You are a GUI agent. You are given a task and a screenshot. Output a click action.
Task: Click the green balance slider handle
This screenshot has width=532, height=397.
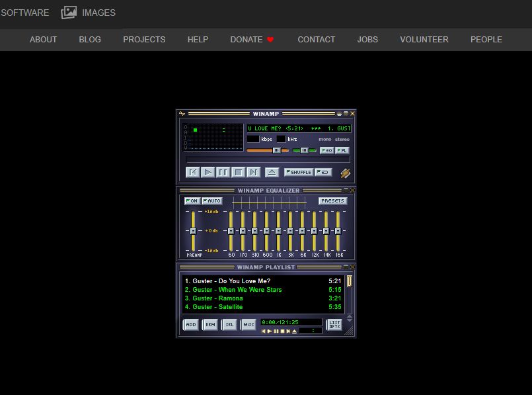[305, 150]
